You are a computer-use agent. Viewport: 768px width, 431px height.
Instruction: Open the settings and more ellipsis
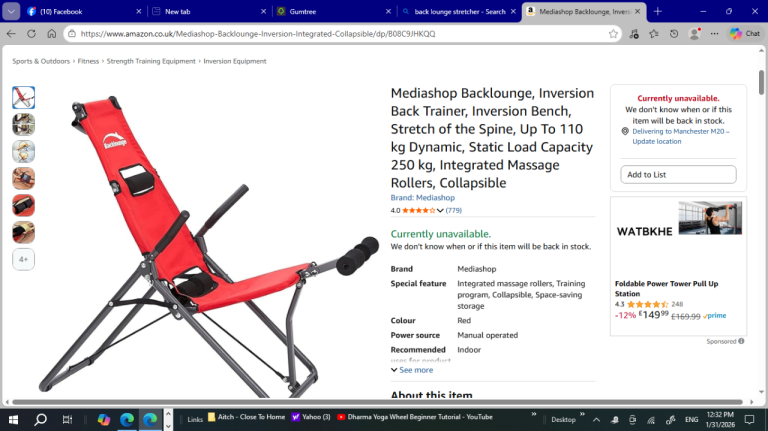(714, 34)
